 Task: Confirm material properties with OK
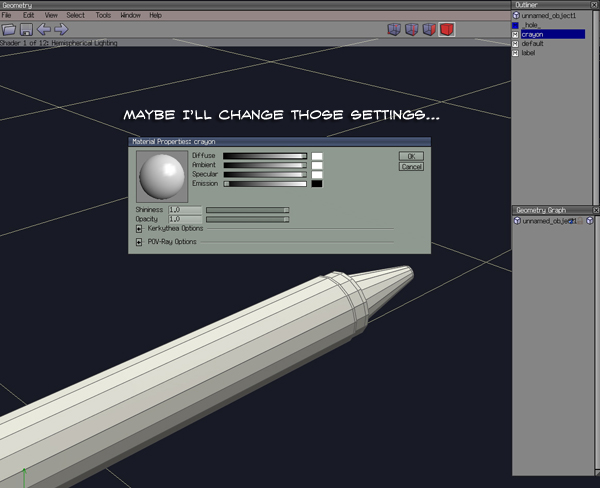411,156
